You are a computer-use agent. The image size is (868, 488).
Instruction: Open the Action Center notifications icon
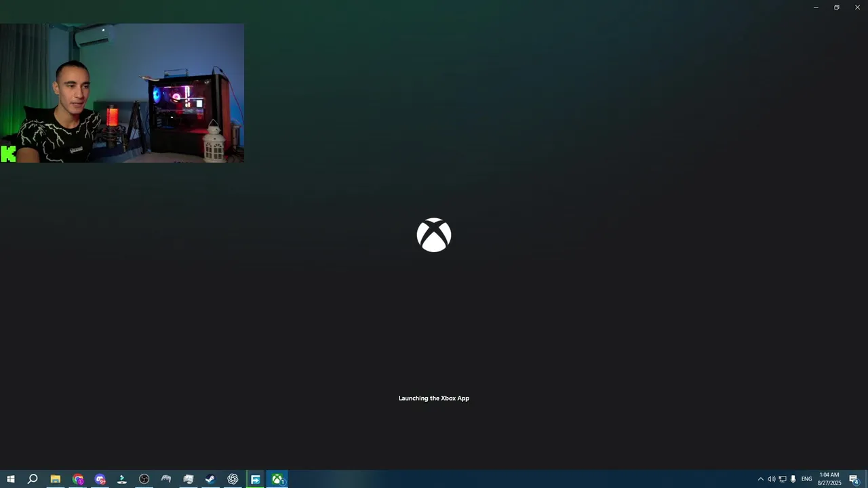click(x=854, y=479)
